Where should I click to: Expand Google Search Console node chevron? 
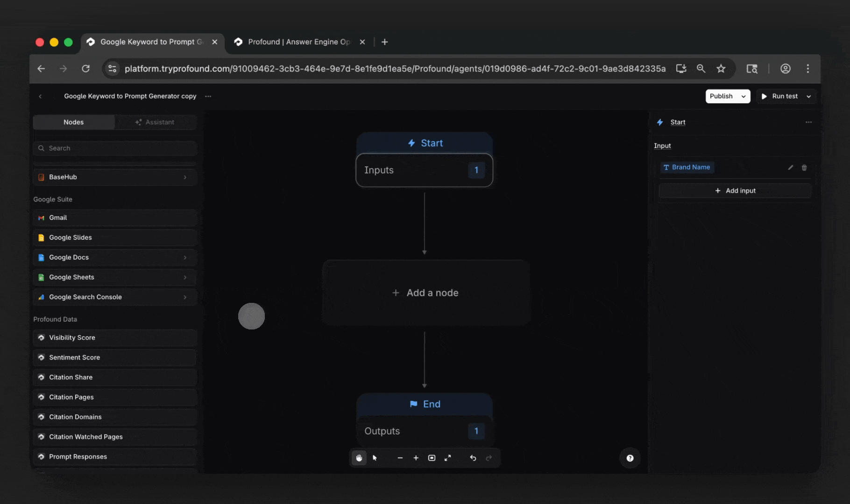coord(185,297)
